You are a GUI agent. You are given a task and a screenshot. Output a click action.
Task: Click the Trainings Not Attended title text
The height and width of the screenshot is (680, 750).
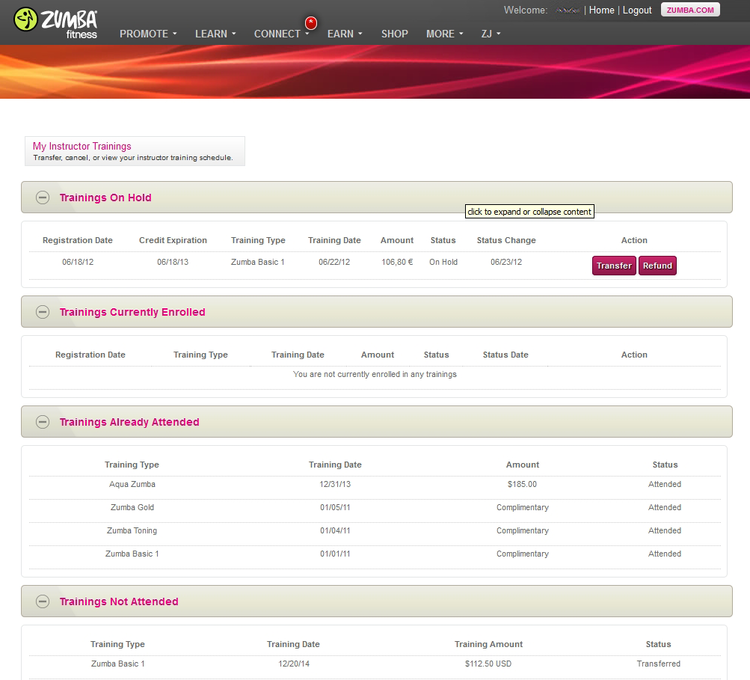tap(119, 601)
